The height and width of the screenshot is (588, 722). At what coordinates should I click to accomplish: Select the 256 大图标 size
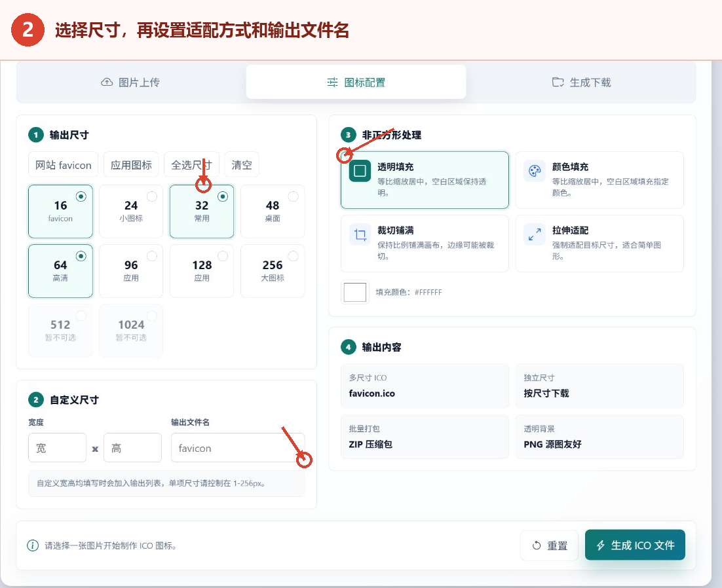(x=273, y=271)
